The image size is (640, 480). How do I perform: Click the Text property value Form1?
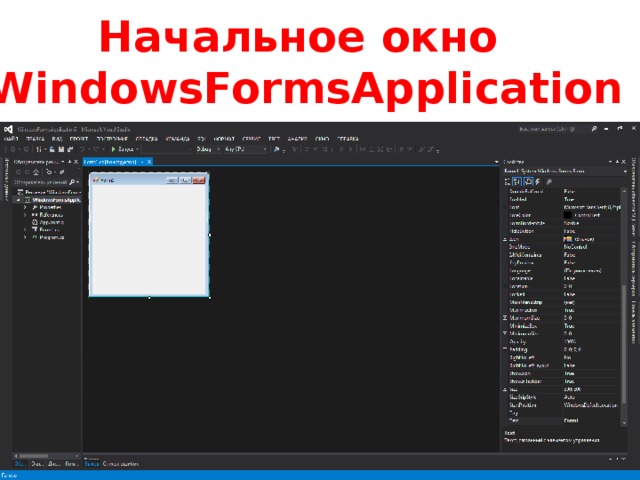coord(571,421)
